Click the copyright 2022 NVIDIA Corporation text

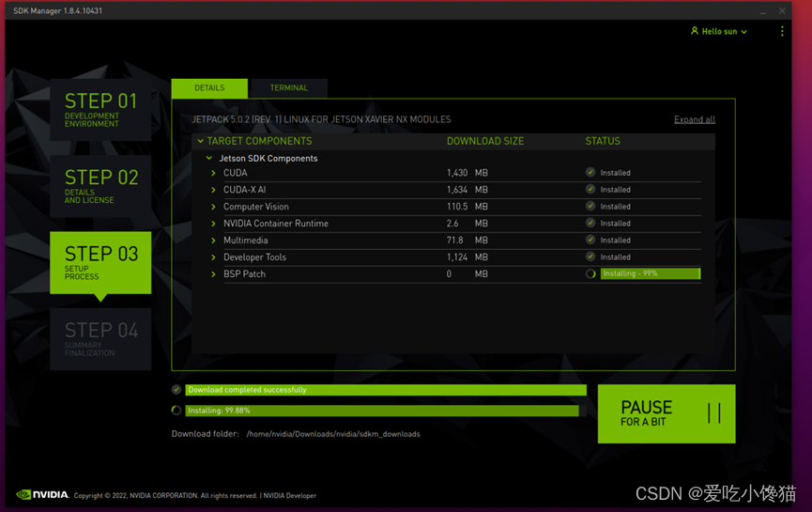pyautogui.click(x=166, y=495)
